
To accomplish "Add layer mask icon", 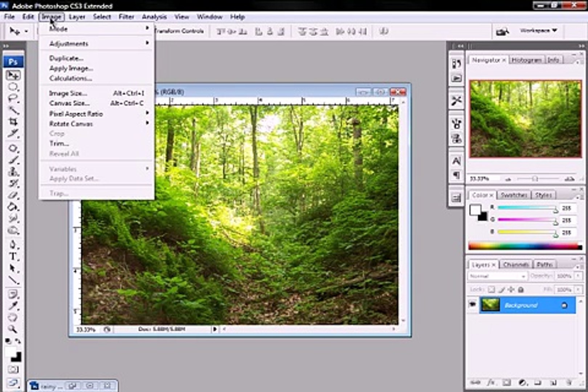I will [507, 383].
